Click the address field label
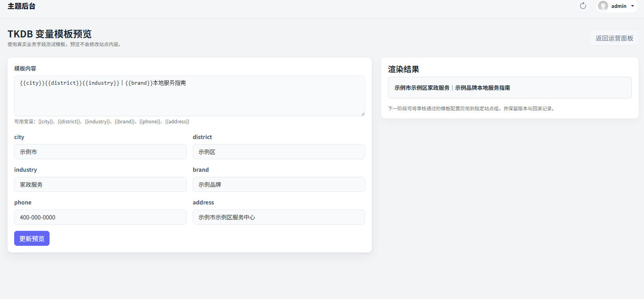 coord(203,202)
